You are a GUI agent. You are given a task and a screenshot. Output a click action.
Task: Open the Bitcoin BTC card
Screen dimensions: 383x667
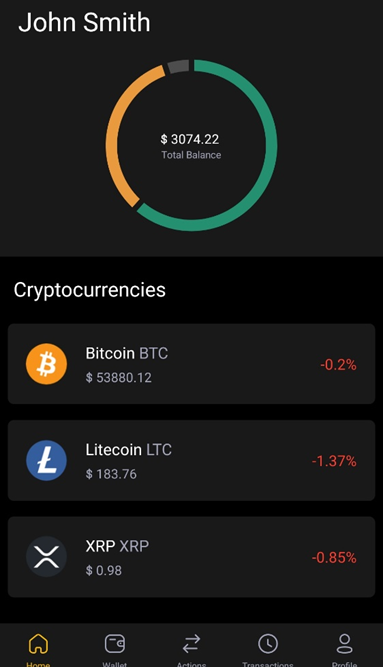pos(192,364)
